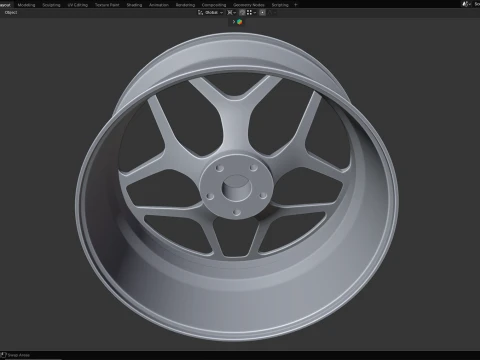Open the transform pivot point dropdown
Screen dimensions: 480x360
(231, 12)
